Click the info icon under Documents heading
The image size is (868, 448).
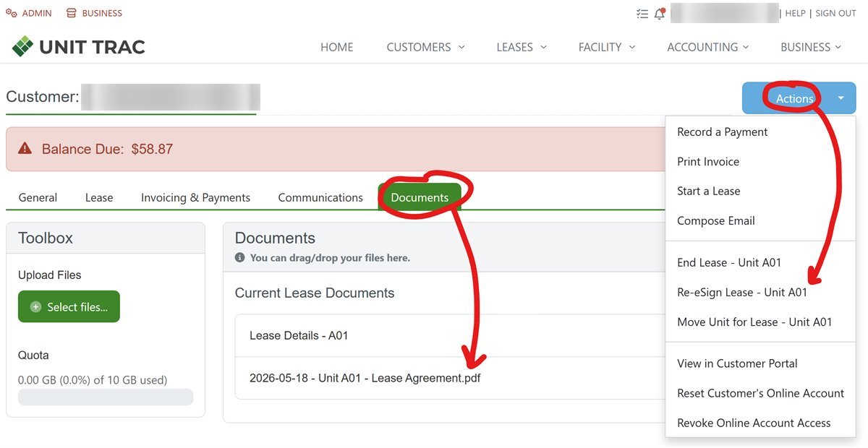point(240,257)
